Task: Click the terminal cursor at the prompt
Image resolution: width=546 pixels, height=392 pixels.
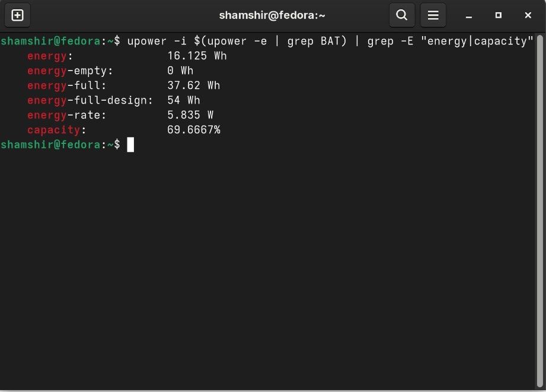Action: (x=130, y=144)
